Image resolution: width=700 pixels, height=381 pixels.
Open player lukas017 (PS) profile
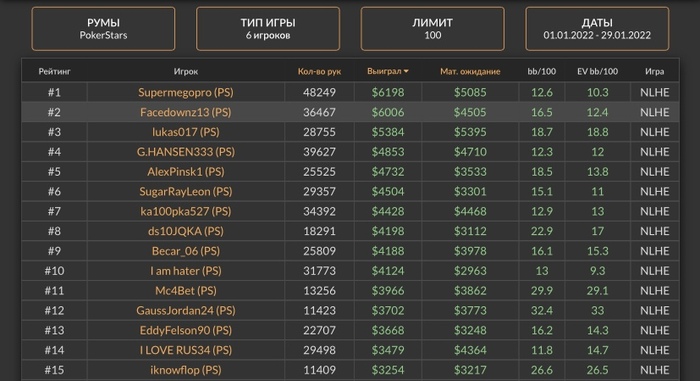tap(186, 132)
